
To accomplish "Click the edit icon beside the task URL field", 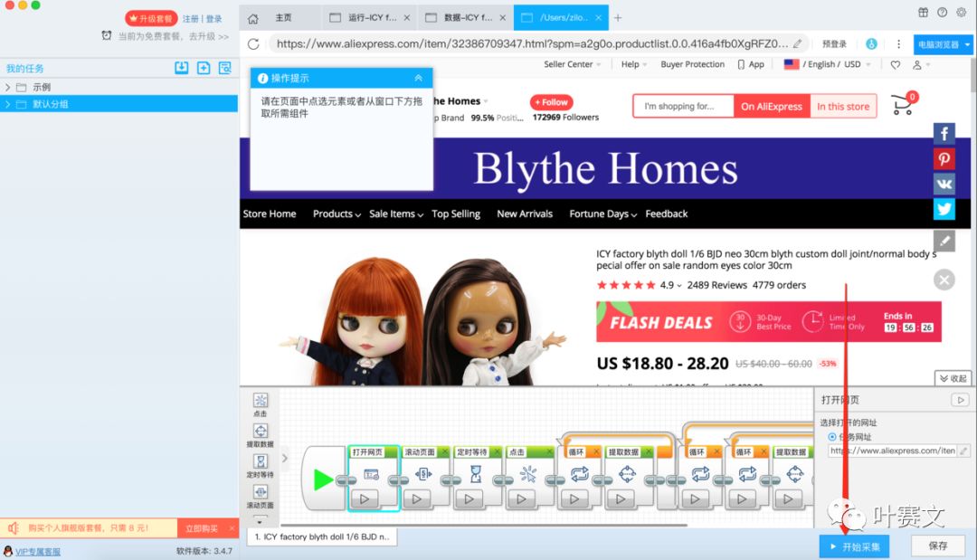I will pos(964,451).
